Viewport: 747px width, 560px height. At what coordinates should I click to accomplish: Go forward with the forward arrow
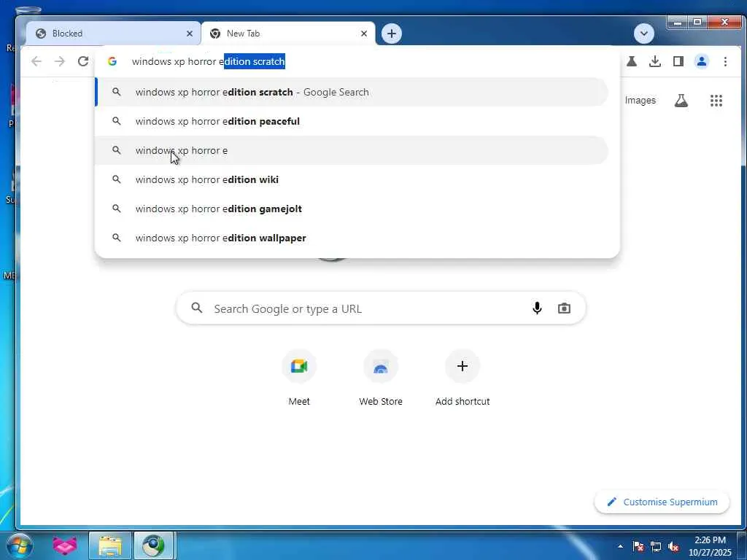60,61
